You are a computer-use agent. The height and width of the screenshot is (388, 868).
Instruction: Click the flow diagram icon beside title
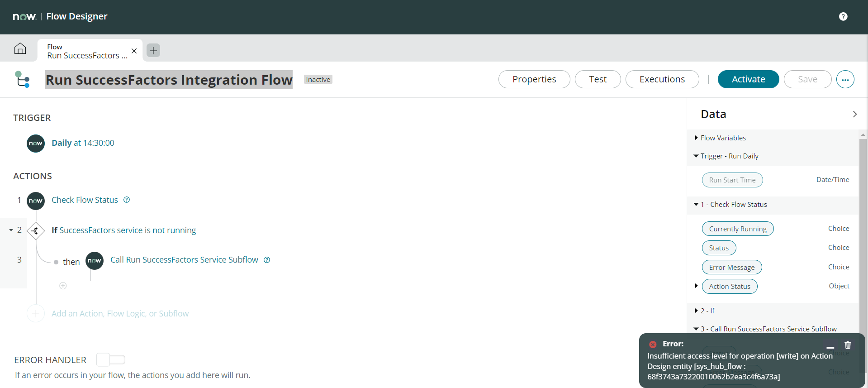tap(22, 79)
